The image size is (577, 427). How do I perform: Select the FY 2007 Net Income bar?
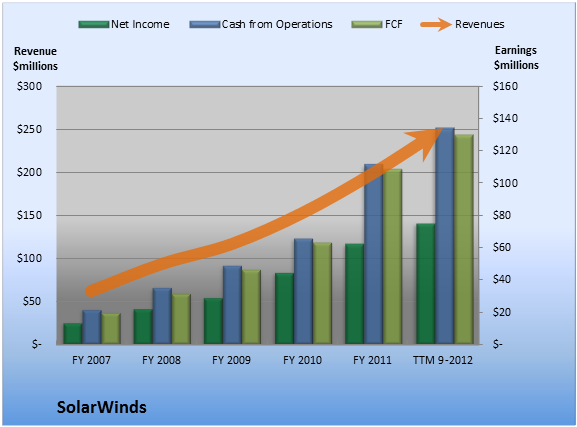(72, 334)
